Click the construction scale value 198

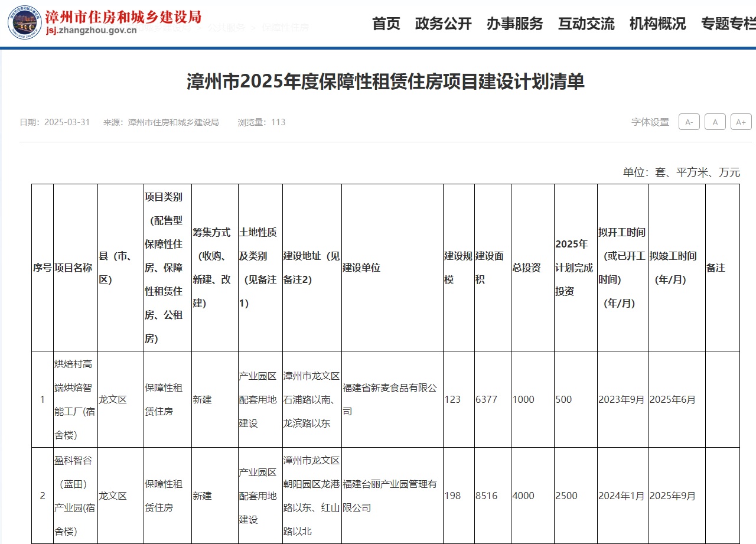pyautogui.click(x=452, y=496)
